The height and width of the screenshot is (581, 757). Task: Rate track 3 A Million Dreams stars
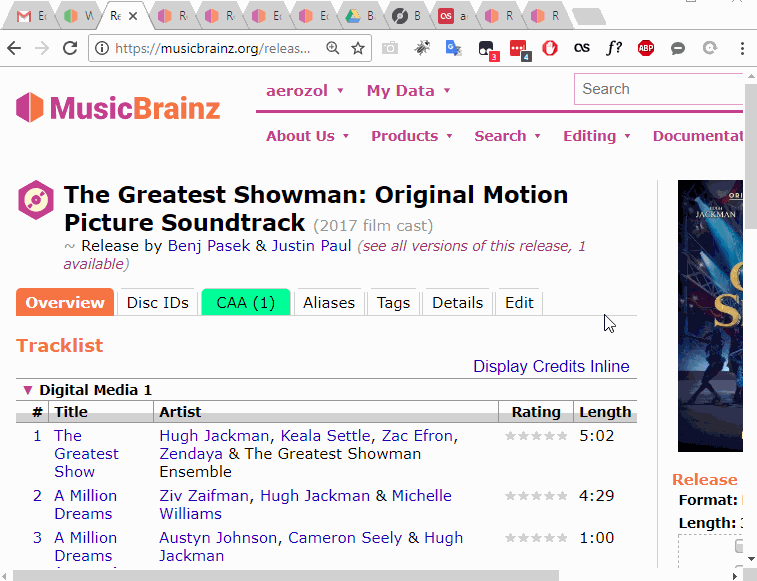point(536,538)
